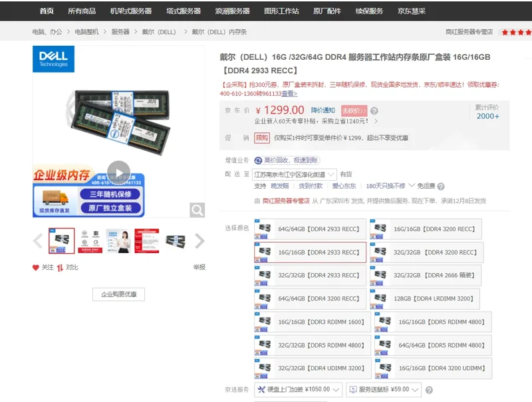Click 爱心东东 support link

click(344, 186)
